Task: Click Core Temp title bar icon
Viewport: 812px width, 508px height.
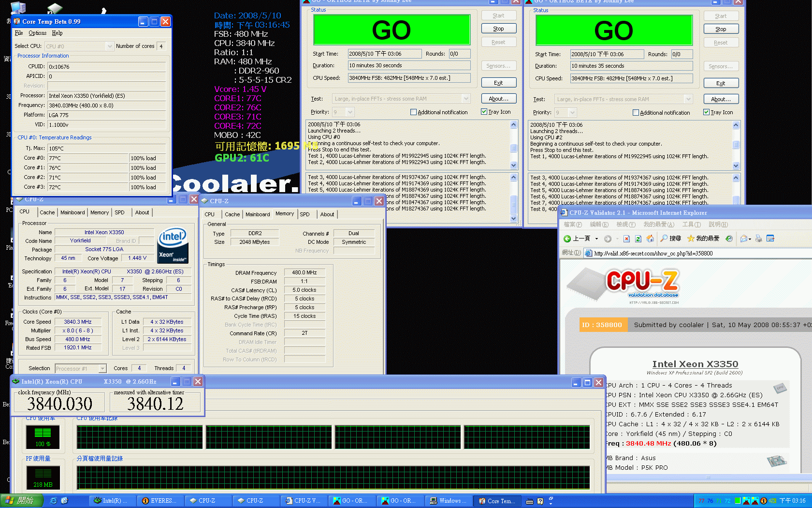Action: [x=17, y=21]
